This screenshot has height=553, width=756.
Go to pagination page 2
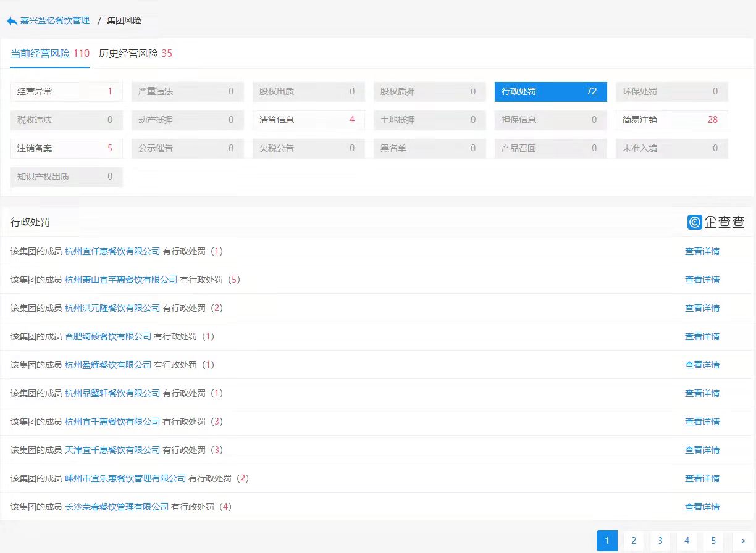click(634, 541)
